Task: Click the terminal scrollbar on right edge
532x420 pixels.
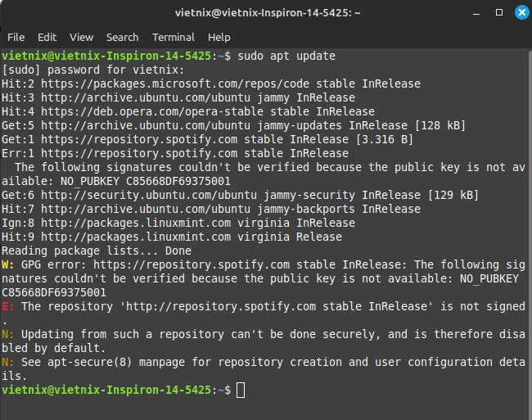Action: click(530, 234)
